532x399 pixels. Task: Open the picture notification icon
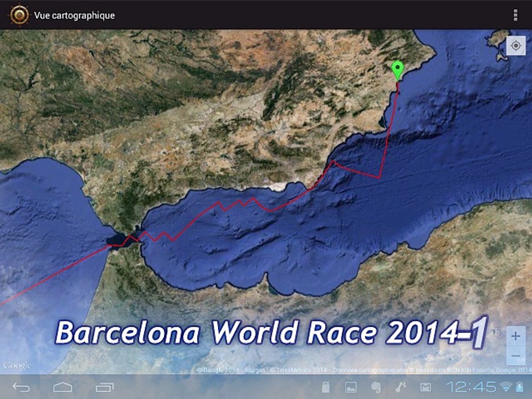click(x=351, y=387)
